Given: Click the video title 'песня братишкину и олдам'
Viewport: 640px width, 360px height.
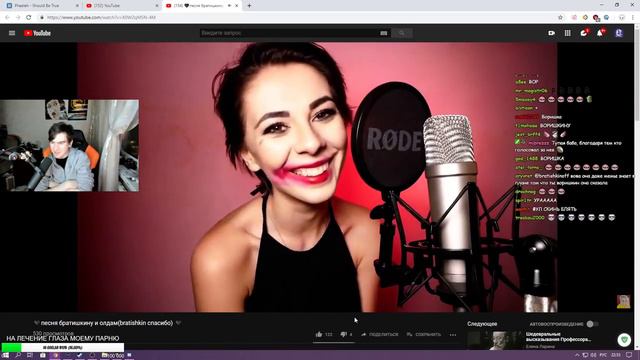Looking at the screenshot, I should click(x=107, y=323).
